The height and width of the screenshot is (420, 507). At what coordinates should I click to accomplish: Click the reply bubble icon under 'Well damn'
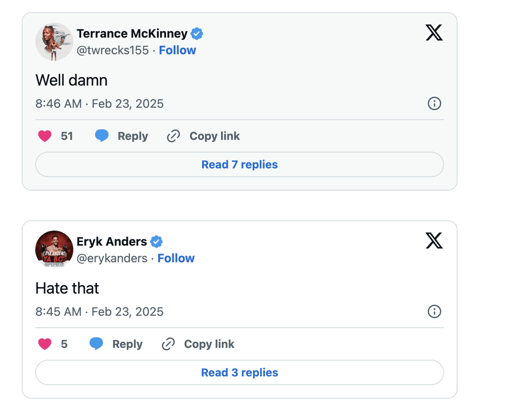coord(102,136)
